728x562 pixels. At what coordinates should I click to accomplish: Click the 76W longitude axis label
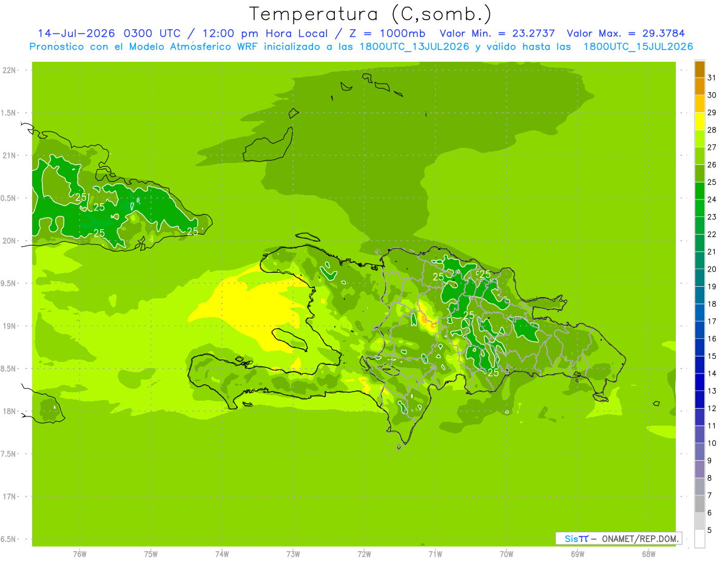(x=79, y=554)
